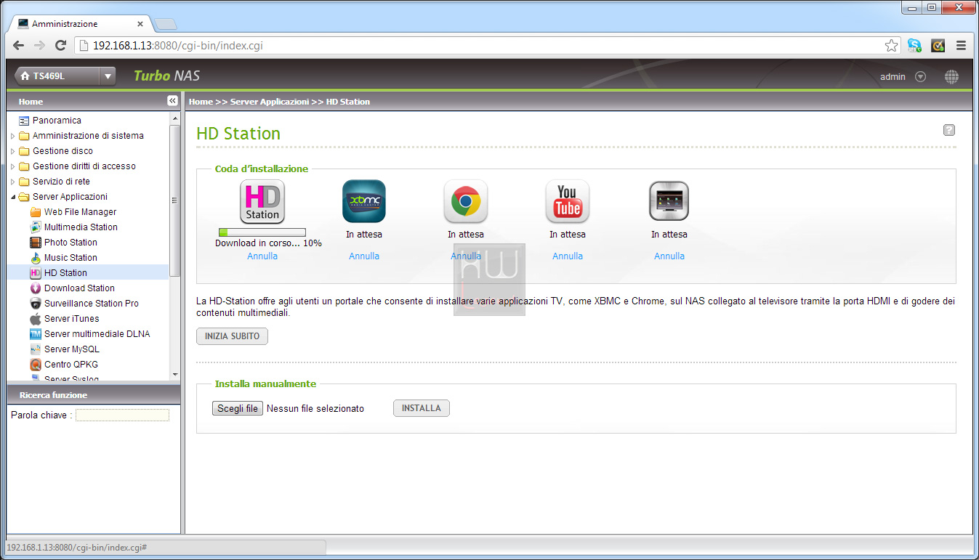Viewport: 979px width, 560px height.
Task: Open Music Station in sidebar
Action: coord(70,258)
